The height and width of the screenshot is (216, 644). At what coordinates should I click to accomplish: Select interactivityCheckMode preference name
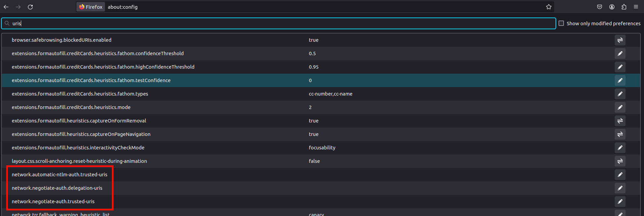[78, 148]
